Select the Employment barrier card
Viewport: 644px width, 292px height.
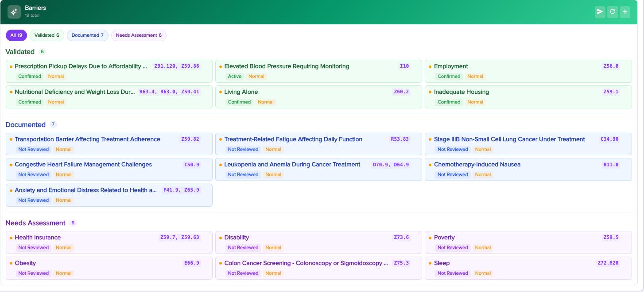tap(528, 71)
